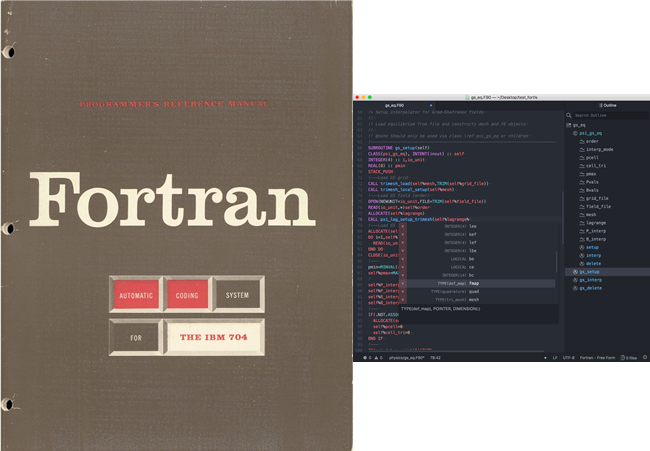Open the Fortran - Free Form grammar selector
Viewport: 650px width, 451px height.
pos(597,357)
